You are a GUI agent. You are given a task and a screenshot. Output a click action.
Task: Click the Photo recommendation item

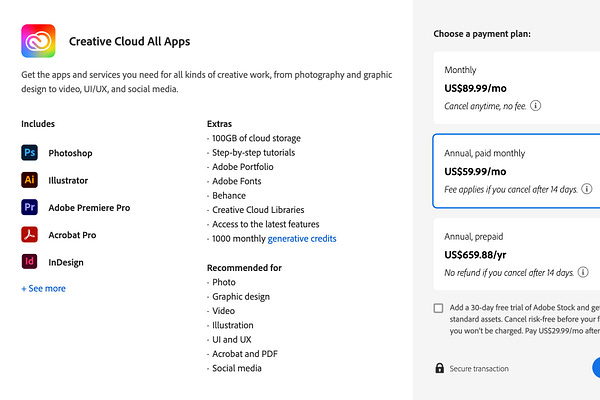pos(224,282)
